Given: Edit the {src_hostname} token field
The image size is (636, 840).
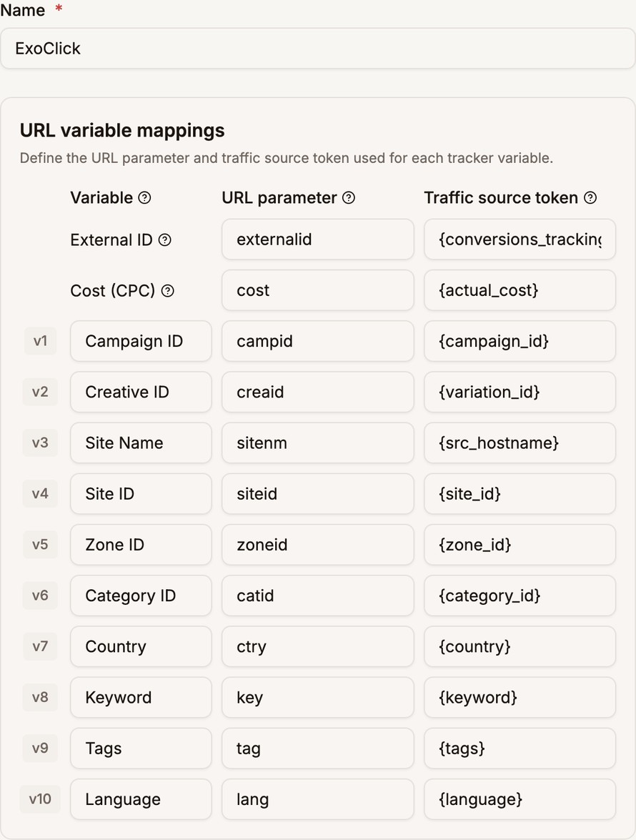Looking at the screenshot, I should [520, 443].
